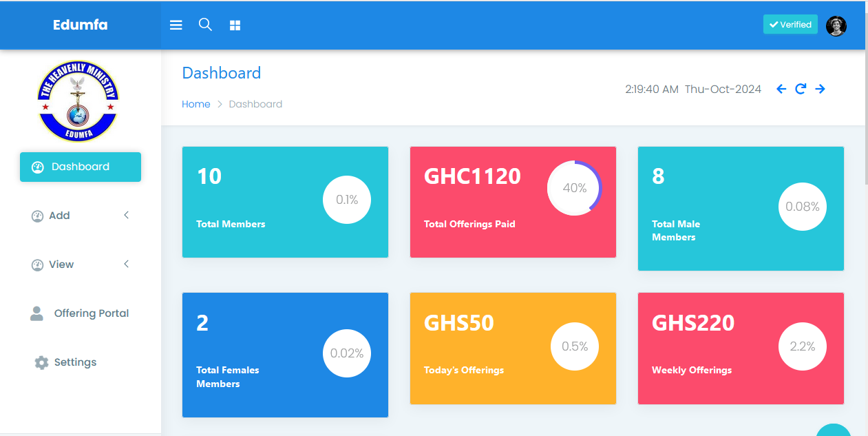868x436 pixels.
Task: Click the GHC1120 amount
Action: [472, 176]
